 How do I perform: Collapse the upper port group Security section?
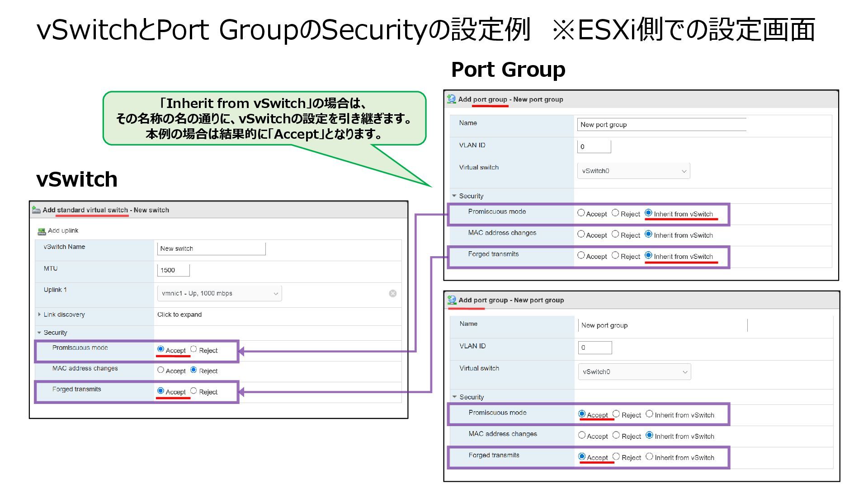(x=454, y=196)
